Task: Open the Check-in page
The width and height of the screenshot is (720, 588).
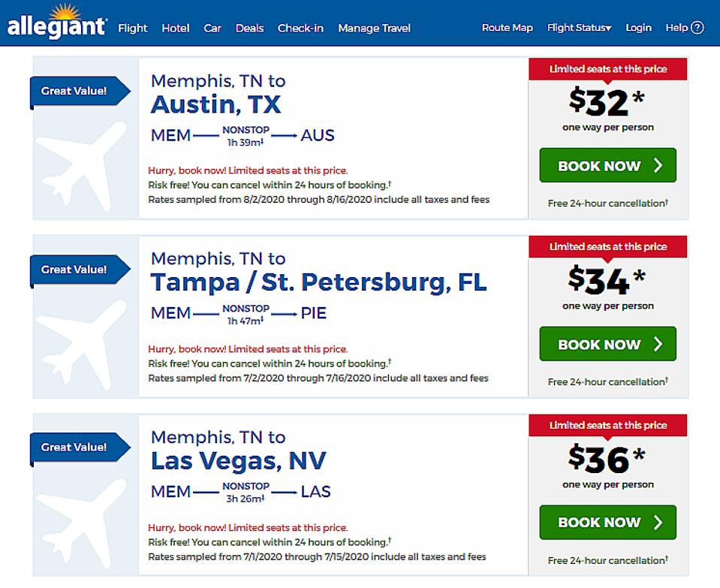Action: 300,29
